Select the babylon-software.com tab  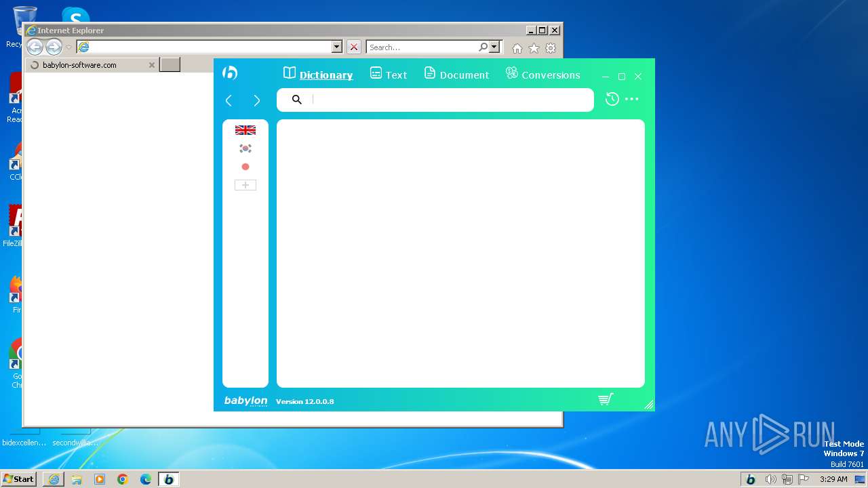pyautogui.click(x=92, y=65)
